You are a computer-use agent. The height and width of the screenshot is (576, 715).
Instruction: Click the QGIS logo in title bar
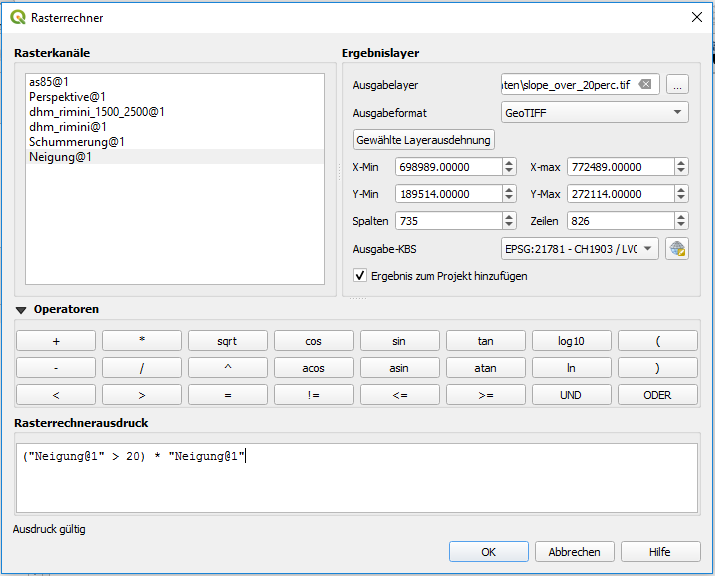click(18, 17)
